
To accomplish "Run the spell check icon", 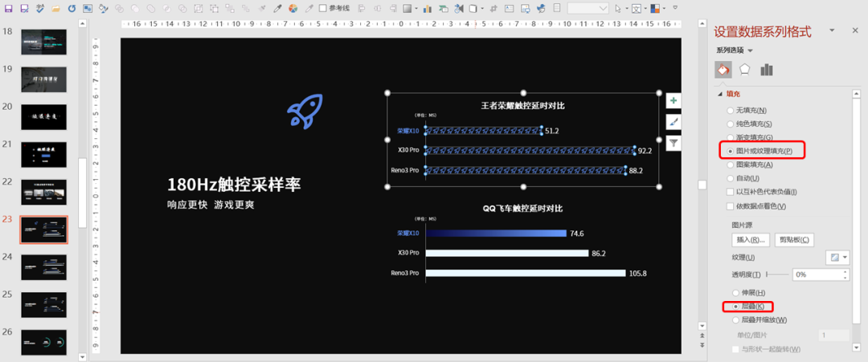I will tap(40, 8).
